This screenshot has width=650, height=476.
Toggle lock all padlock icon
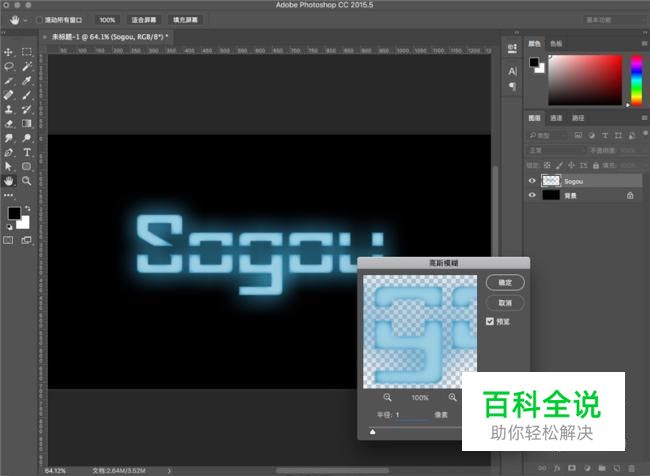[596, 165]
